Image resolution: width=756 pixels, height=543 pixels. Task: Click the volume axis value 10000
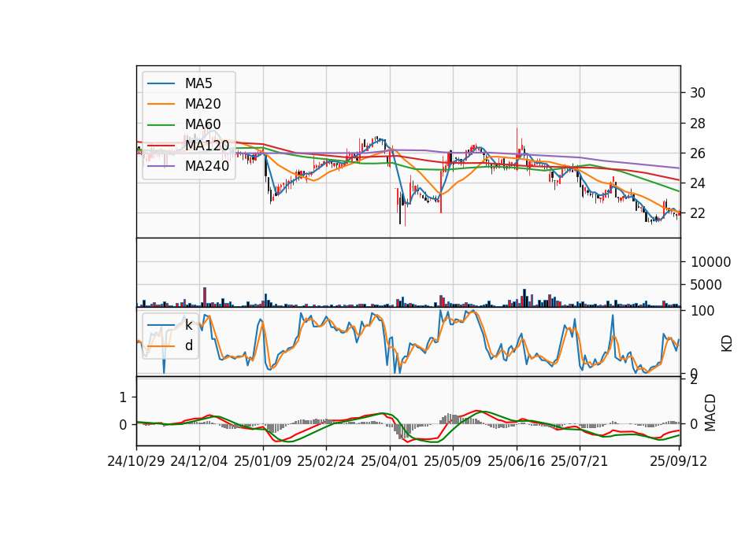point(710,262)
